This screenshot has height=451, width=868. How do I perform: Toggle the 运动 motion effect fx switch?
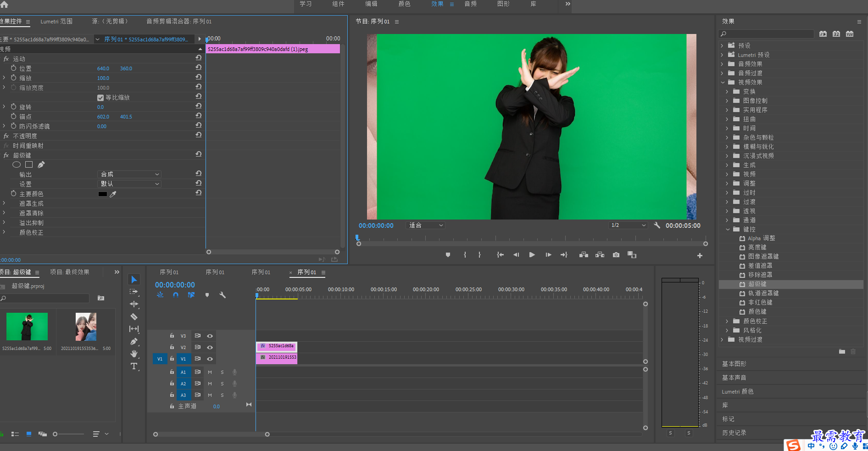tap(6, 59)
